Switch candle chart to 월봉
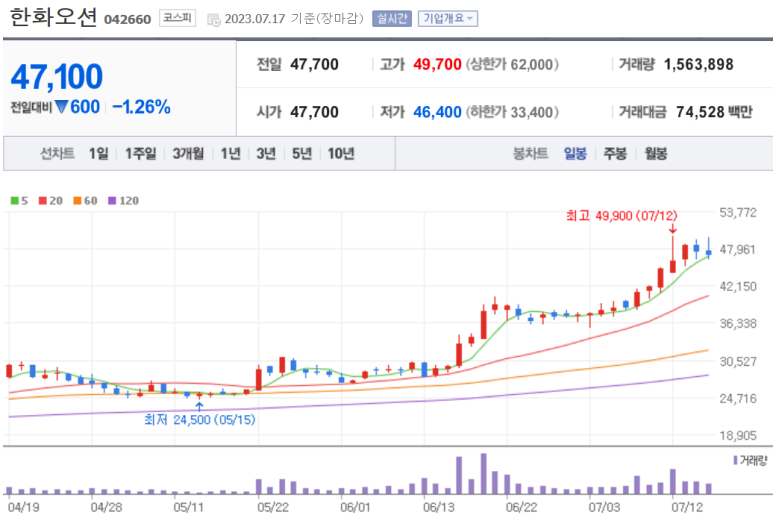The width and height of the screenshot is (773, 518). [x=655, y=153]
